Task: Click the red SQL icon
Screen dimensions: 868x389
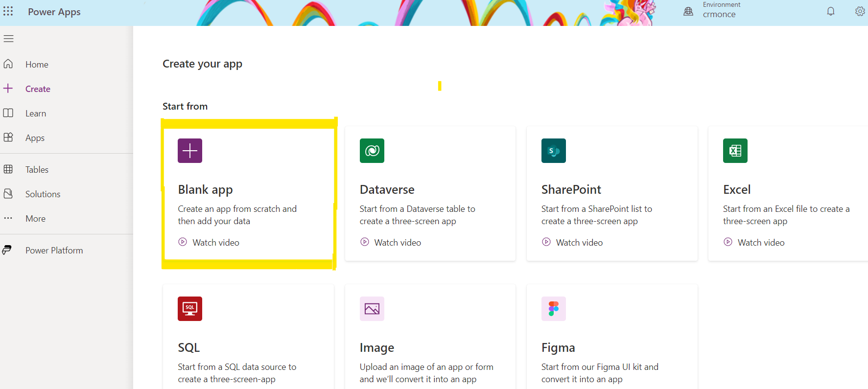Action: 190,309
